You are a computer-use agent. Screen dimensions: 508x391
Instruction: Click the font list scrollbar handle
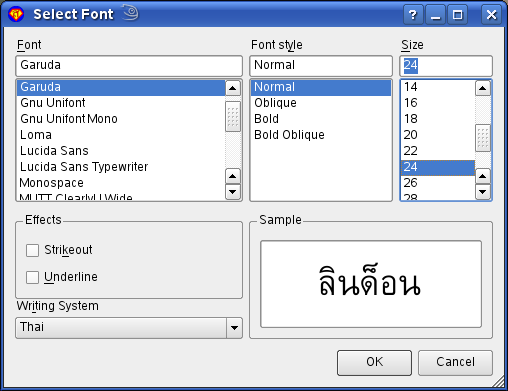233,117
